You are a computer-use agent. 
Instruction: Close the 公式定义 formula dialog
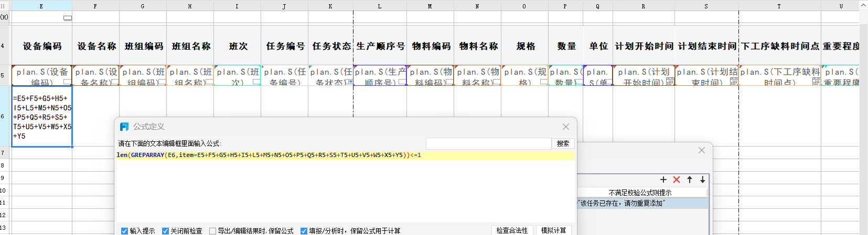click(x=565, y=127)
